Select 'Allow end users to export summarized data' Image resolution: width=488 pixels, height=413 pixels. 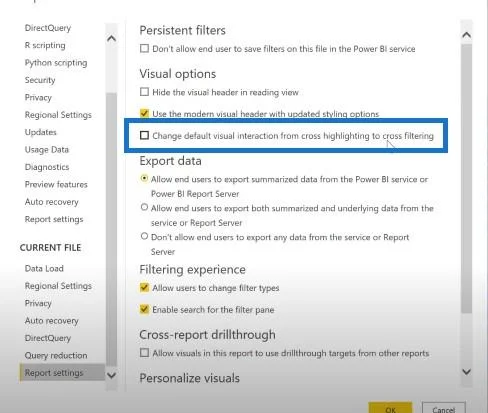[144, 179]
